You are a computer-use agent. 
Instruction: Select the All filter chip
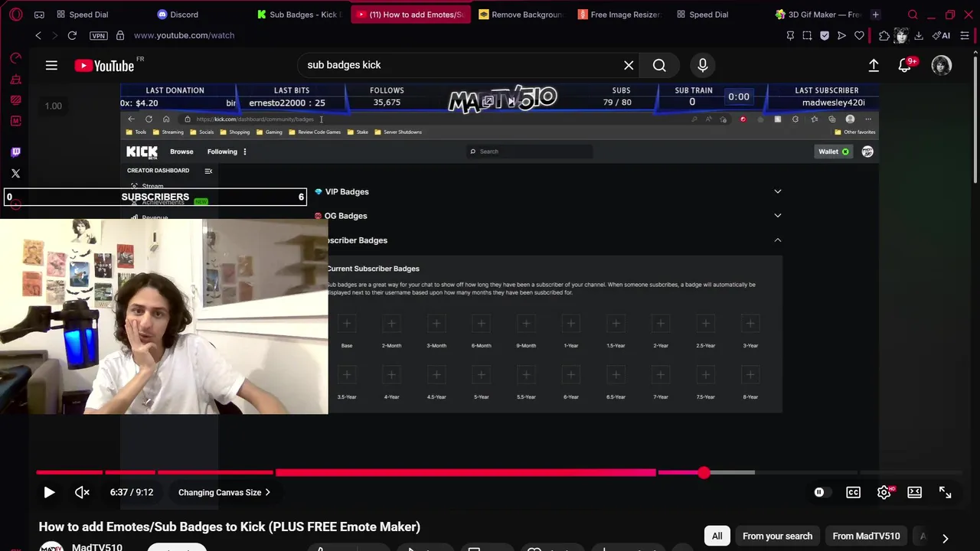(x=717, y=536)
